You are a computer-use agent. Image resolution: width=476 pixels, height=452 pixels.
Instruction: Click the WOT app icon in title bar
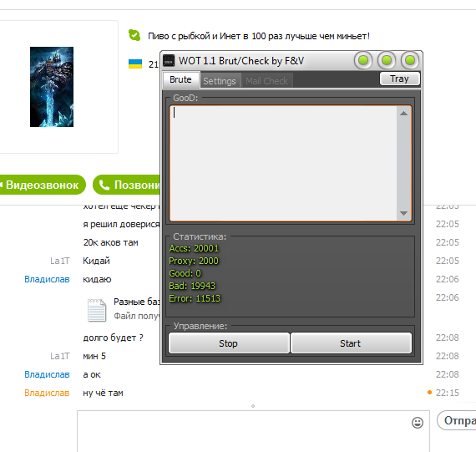(169, 60)
